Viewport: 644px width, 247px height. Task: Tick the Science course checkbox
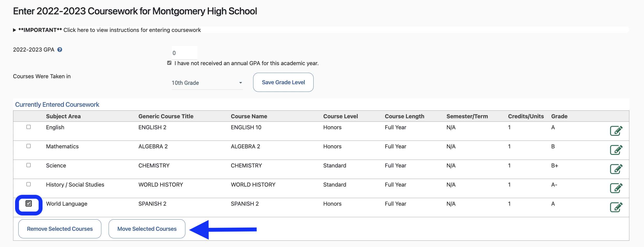(x=29, y=165)
